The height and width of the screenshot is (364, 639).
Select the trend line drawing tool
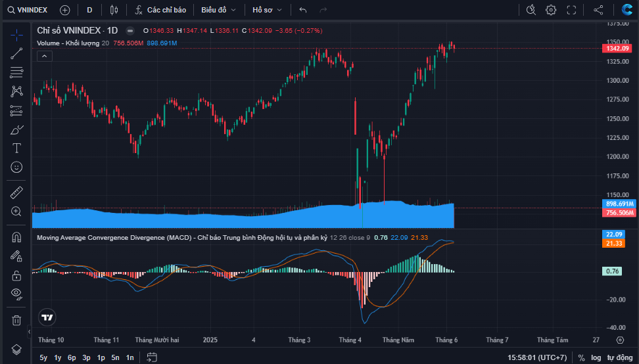click(x=16, y=53)
